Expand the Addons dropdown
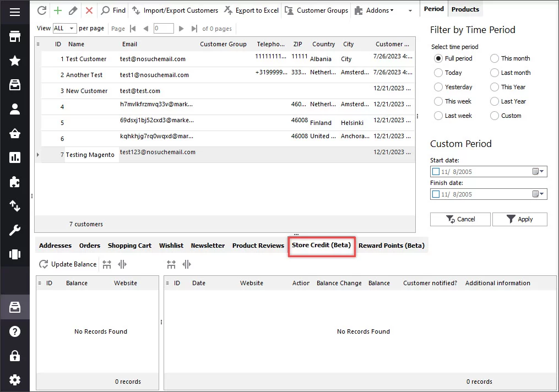559x392 pixels. [x=374, y=10]
